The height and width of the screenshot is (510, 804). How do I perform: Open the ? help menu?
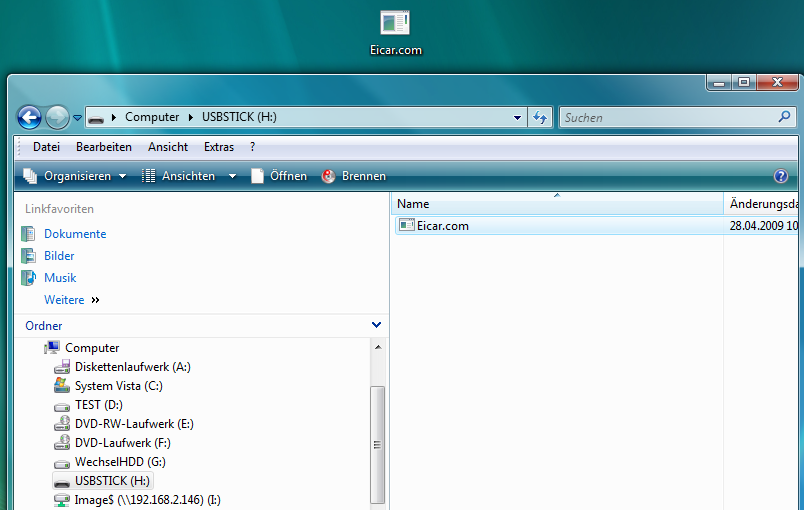pos(252,147)
